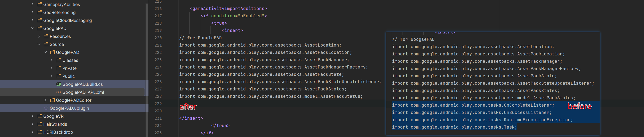Expand the GeoReferencing folder

click(32, 12)
